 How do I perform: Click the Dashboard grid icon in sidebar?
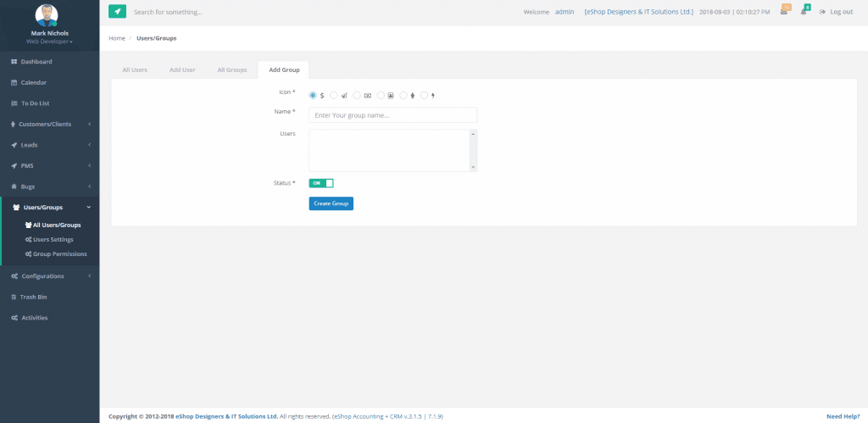point(14,62)
